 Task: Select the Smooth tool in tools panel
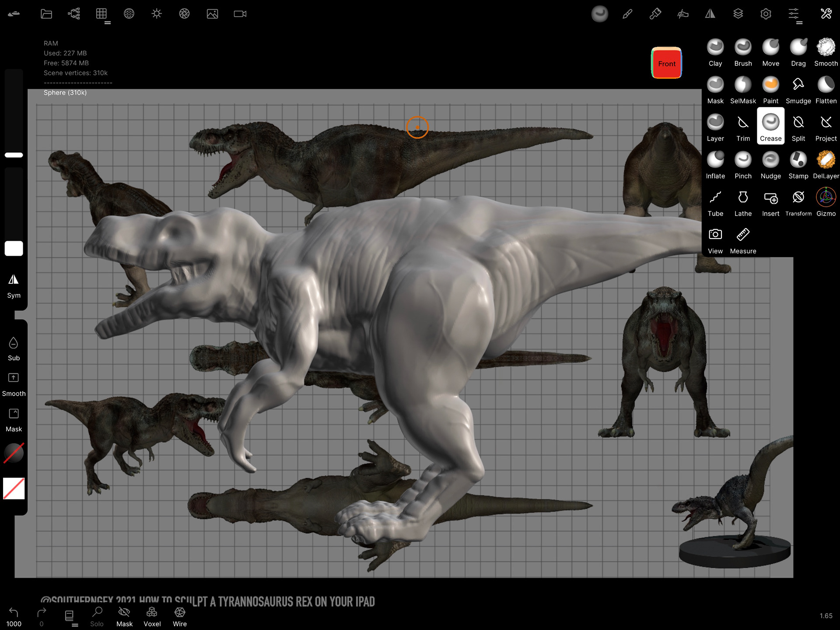(826, 53)
